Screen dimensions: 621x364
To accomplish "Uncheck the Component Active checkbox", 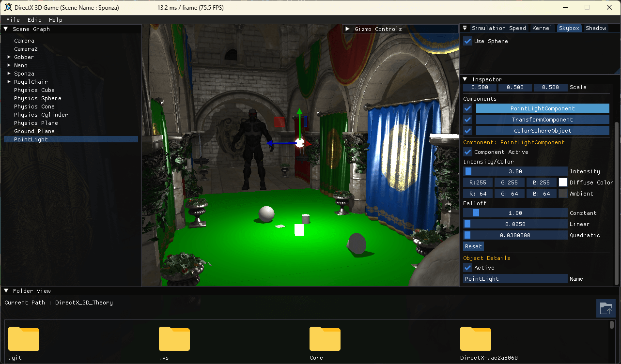I will [x=468, y=152].
